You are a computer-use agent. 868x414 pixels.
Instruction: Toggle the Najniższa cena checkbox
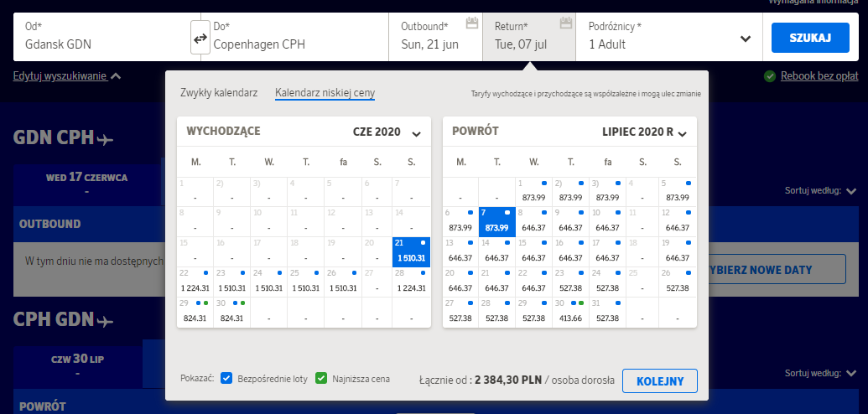point(320,379)
